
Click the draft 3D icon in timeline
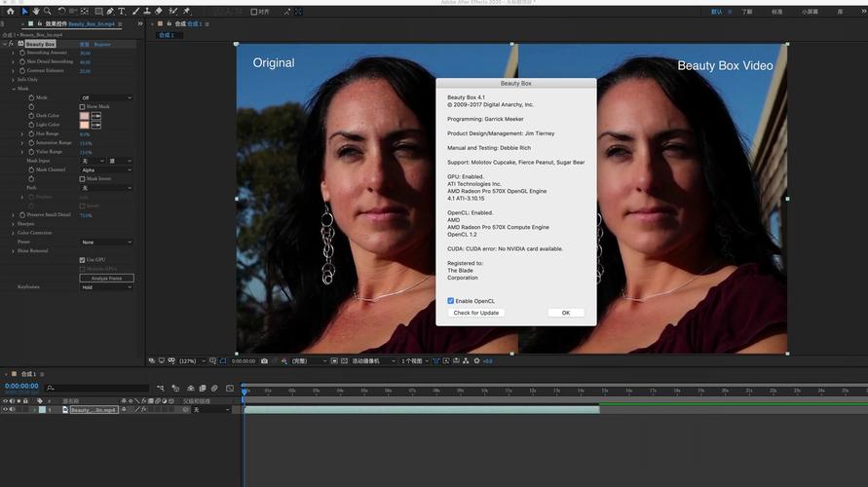(175, 389)
